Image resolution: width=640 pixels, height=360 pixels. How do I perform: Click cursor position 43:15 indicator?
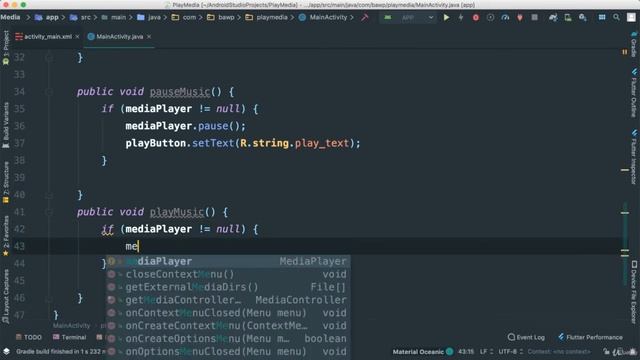point(466,351)
